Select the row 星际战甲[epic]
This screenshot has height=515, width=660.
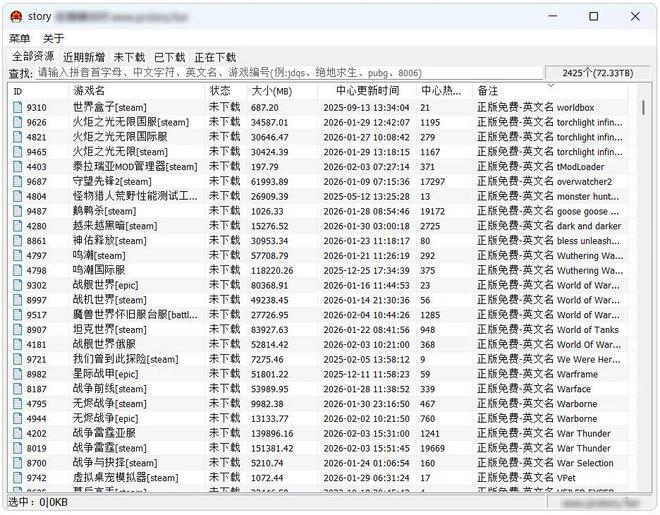320,374
